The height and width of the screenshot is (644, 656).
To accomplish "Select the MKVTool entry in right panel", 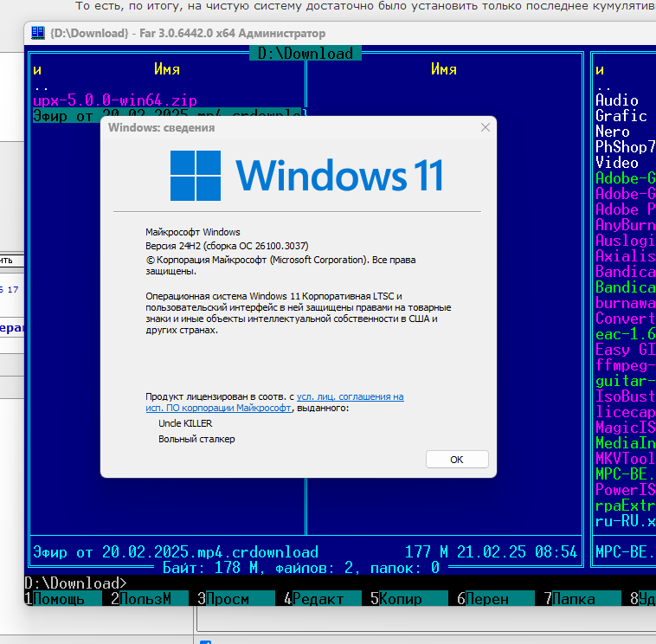I will (x=625, y=459).
